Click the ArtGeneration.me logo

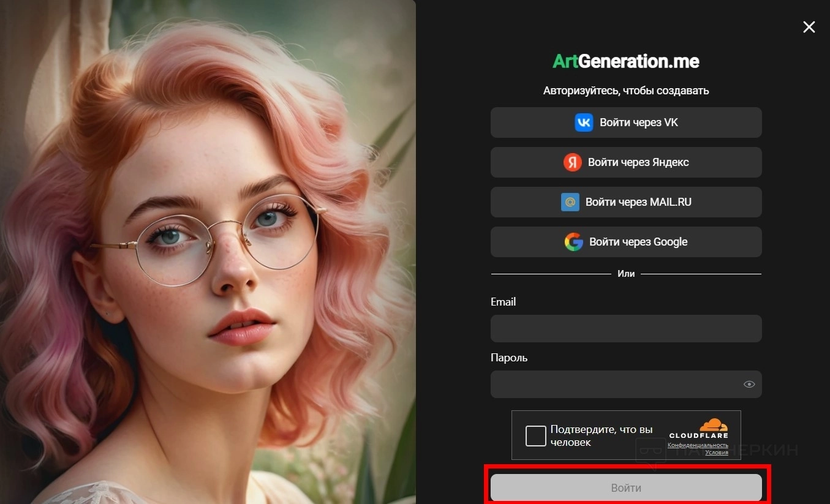point(626,61)
